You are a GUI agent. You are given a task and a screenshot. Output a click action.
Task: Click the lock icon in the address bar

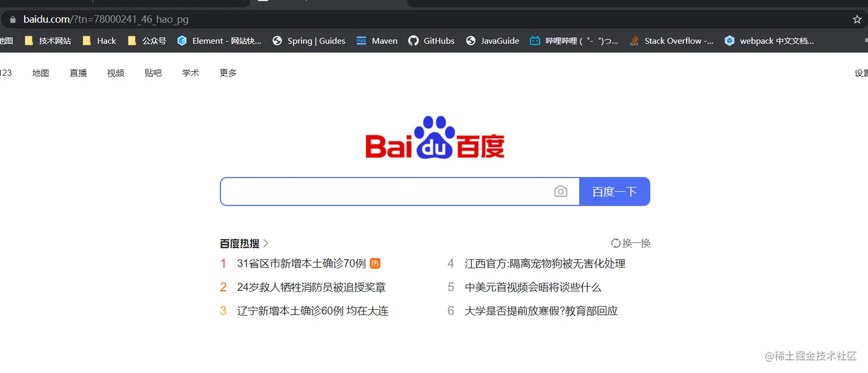pyautogui.click(x=13, y=20)
